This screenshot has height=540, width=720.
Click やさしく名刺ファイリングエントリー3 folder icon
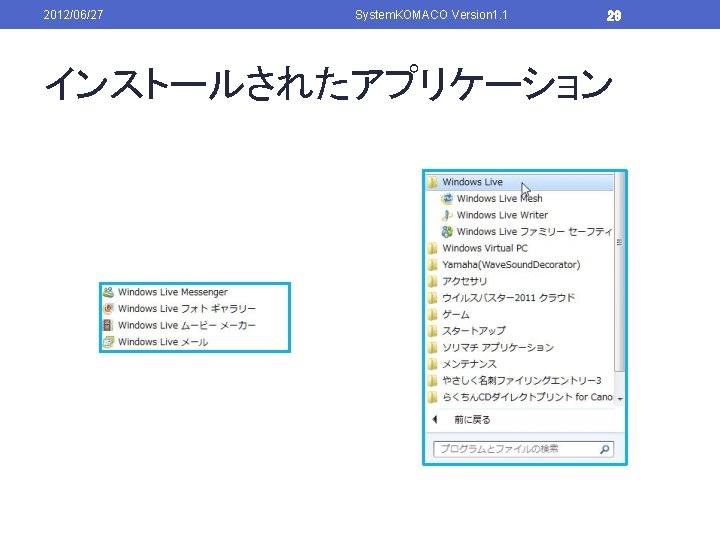point(432,381)
